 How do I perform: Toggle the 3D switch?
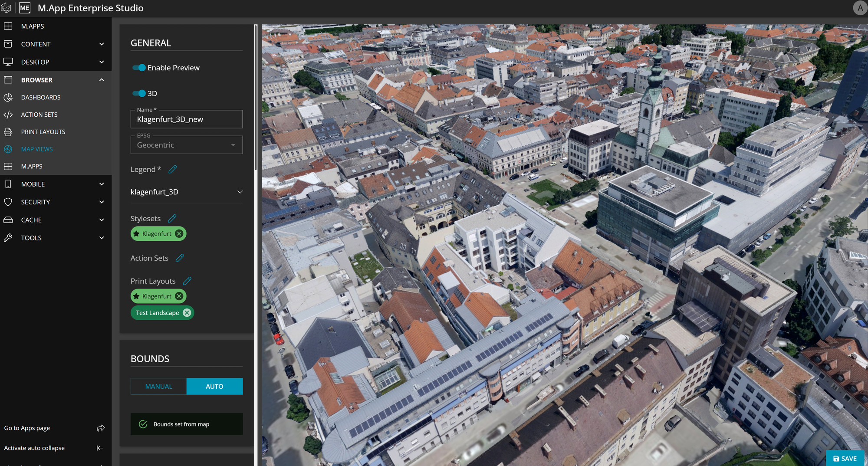pos(139,93)
